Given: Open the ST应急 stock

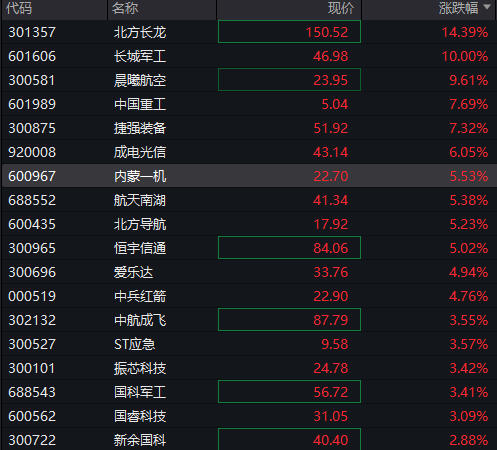Looking at the screenshot, I should (x=134, y=344).
